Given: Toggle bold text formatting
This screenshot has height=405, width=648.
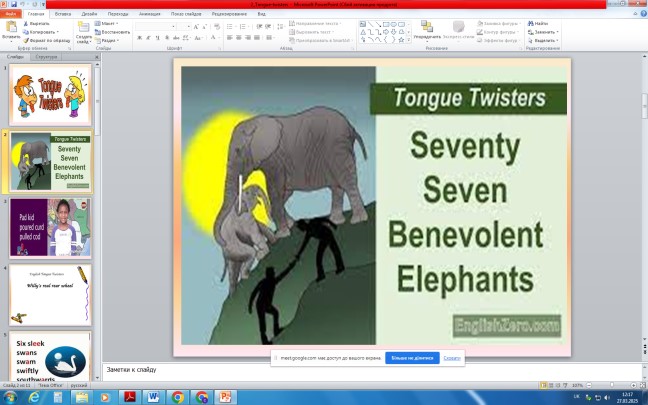Looking at the screenshot, I should [x=138, y=38].
